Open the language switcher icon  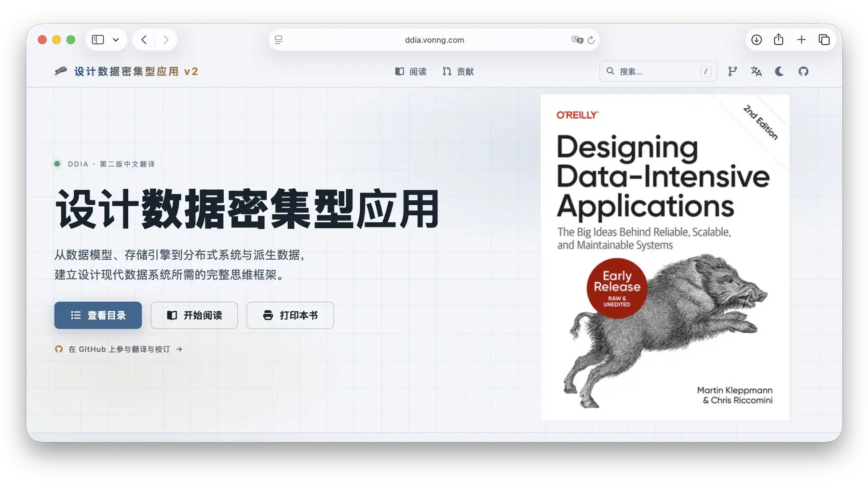756,71
